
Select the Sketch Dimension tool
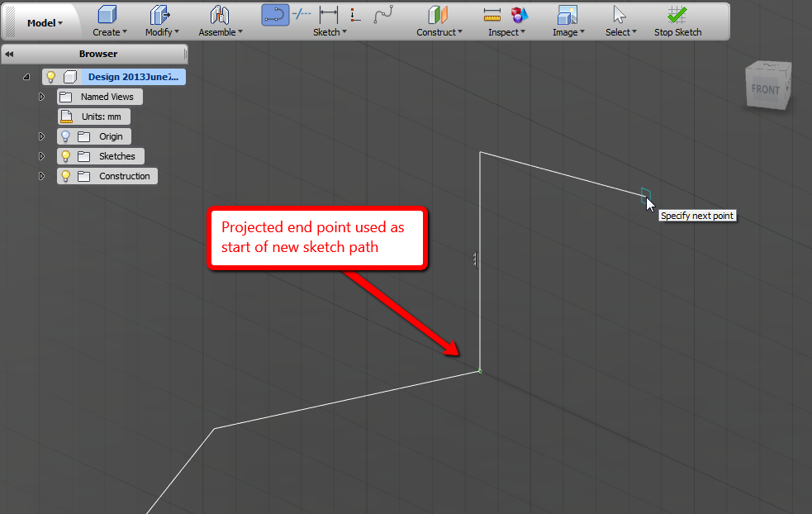point(328,15)
